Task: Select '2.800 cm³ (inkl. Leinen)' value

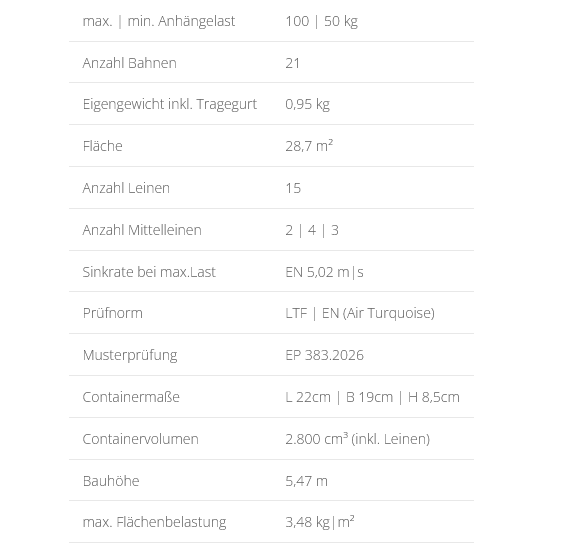Action: (x=358, y=439)
